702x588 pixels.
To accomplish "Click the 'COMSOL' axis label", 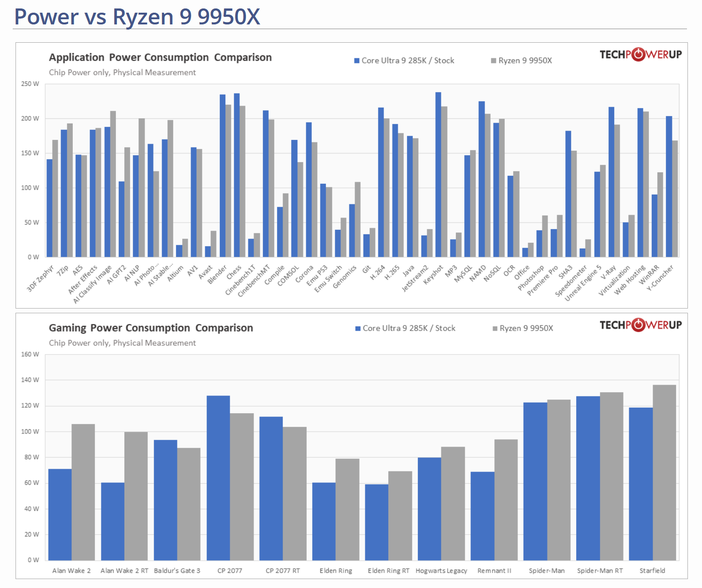I will pos(288,276).
